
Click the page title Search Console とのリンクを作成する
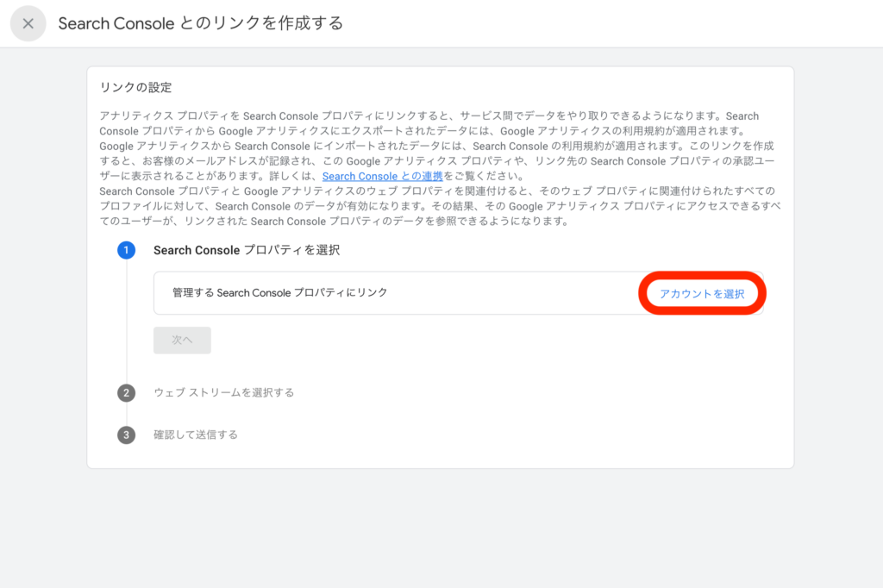coord(200,23)
